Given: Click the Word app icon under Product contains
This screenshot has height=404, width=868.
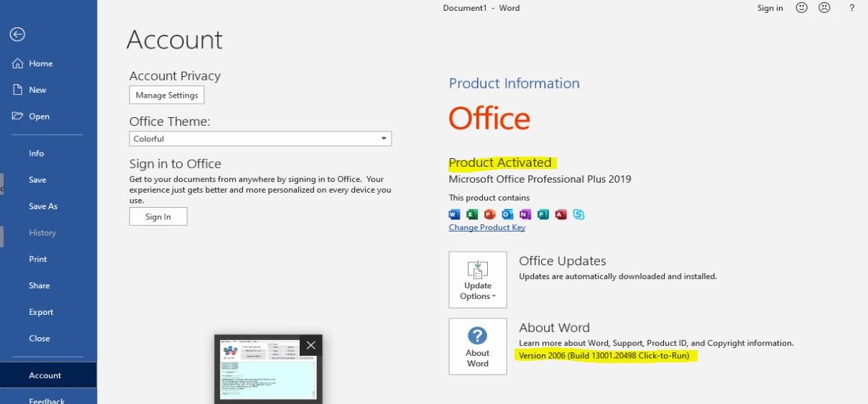Looking at the screenshot, I should [454, 214].
